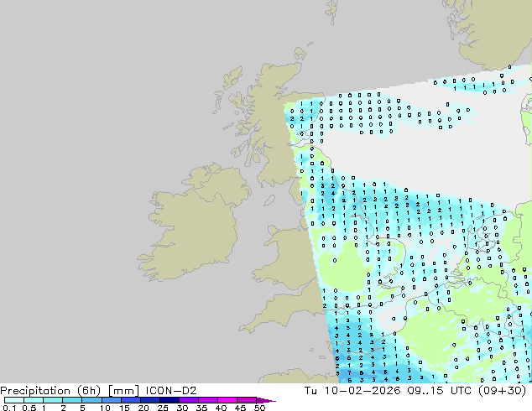Click the '09..15 UTC' time range
Viewport: 532px width, 411px height.
[440, 390]
